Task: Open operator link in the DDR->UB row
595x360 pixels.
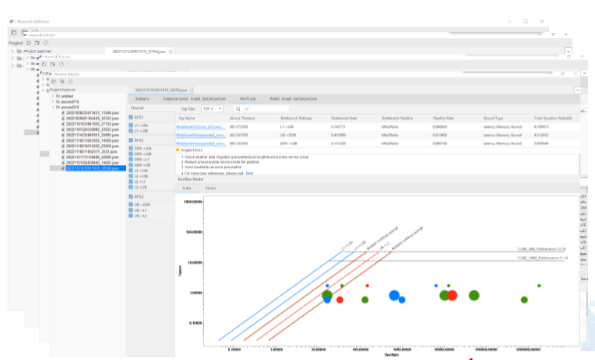Action: [201, 143]
